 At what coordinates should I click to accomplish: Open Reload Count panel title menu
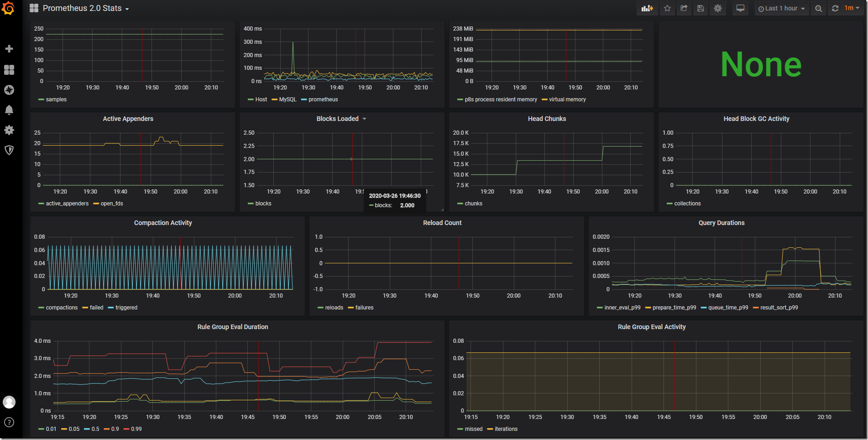442,223
